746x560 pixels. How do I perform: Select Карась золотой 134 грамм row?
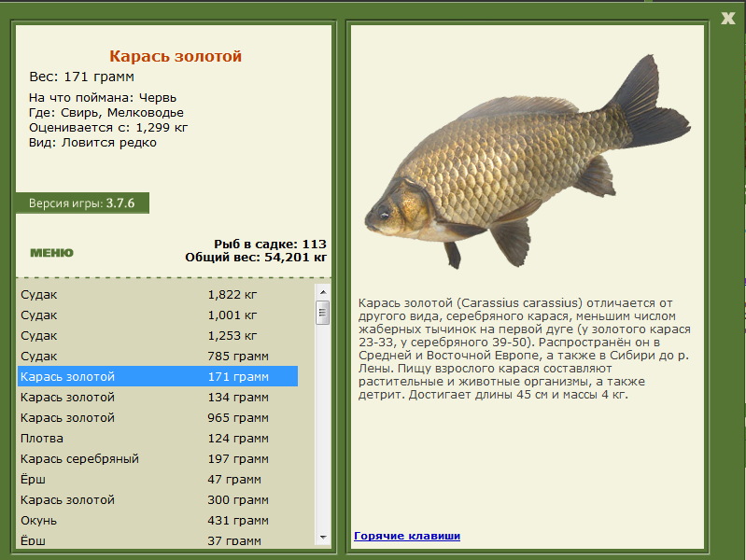coord(158,397)
